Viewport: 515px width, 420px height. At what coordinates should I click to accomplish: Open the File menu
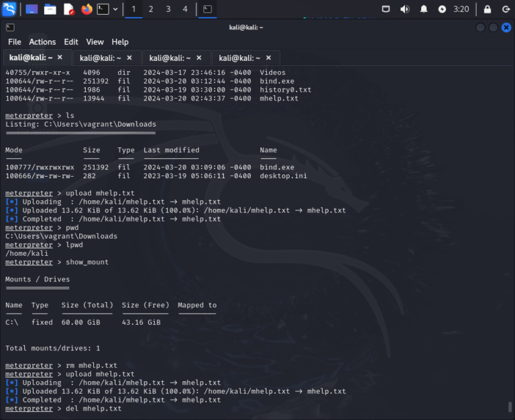click(14, 42)
